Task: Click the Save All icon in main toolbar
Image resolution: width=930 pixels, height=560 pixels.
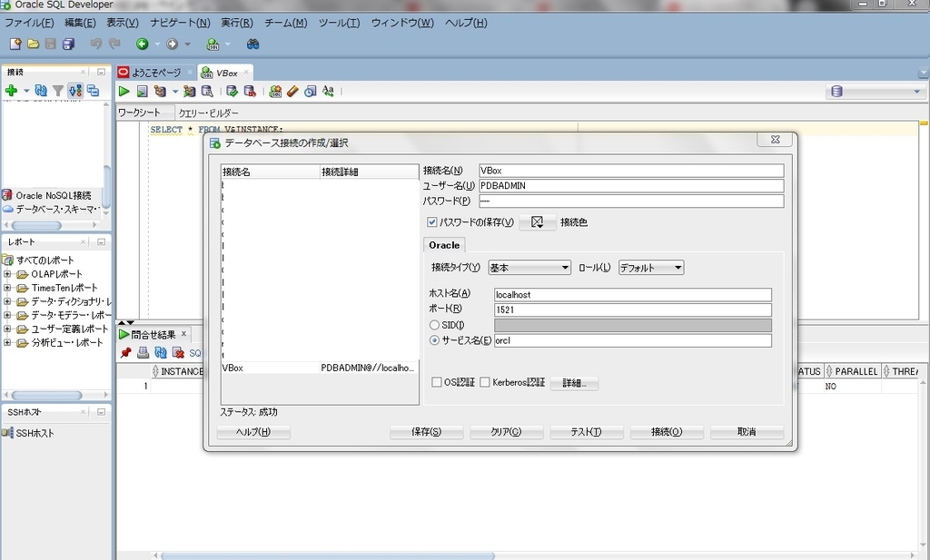Action: 69,44
